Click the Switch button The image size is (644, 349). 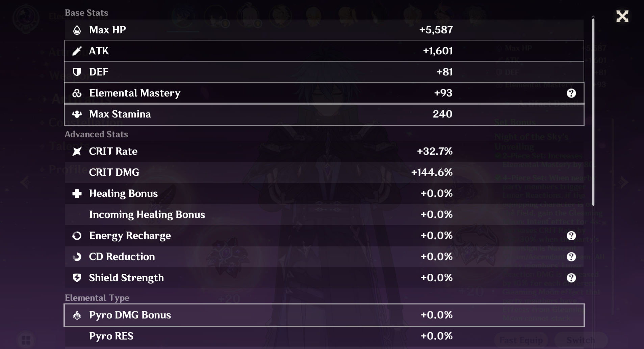(581, 340)
